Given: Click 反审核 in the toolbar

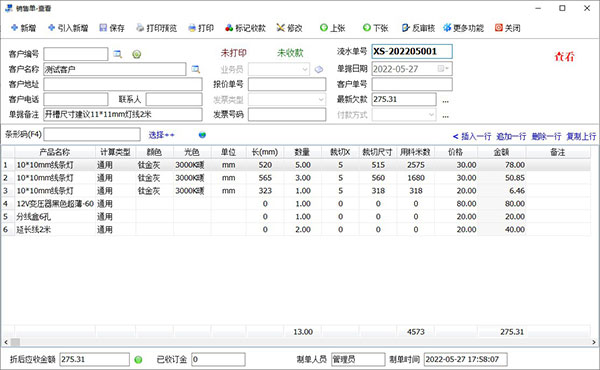Looking at the screenshot, I should (418, 28).
